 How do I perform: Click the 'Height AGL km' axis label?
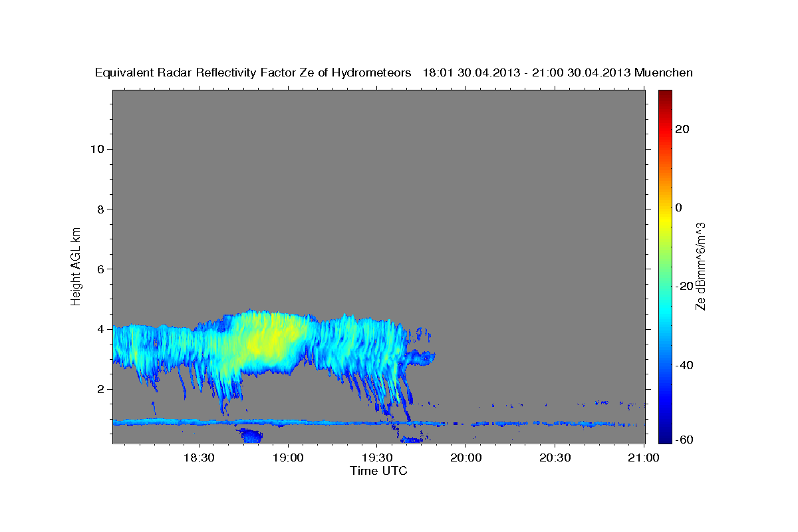[x=76, y=265]
